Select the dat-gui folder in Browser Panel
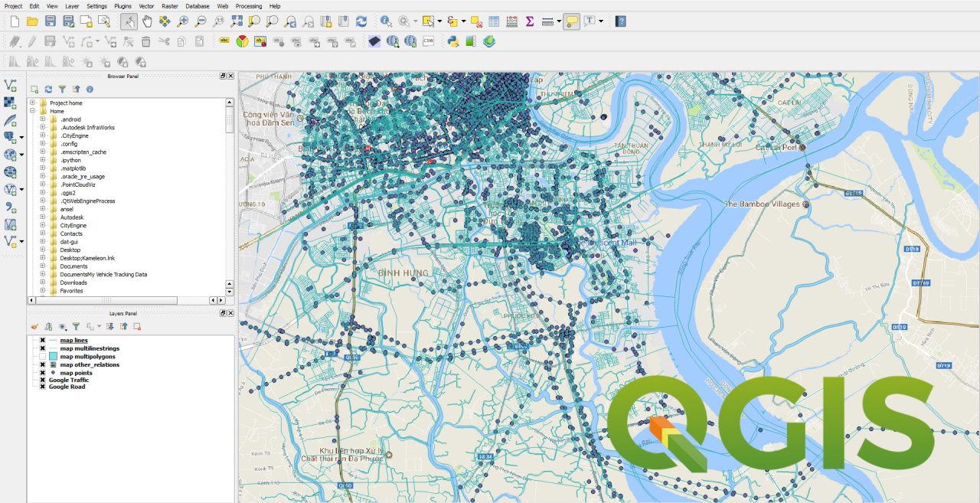The width and height of the screenshot is (980, 503). click(x=70, y=242)
